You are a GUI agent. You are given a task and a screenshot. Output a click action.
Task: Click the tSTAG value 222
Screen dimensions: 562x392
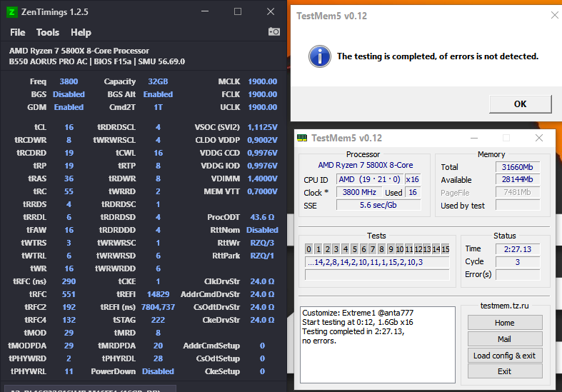[158, 320]
